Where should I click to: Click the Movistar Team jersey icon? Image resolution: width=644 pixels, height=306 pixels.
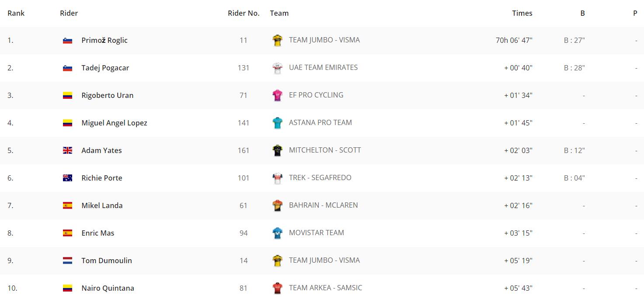(277, 233)
